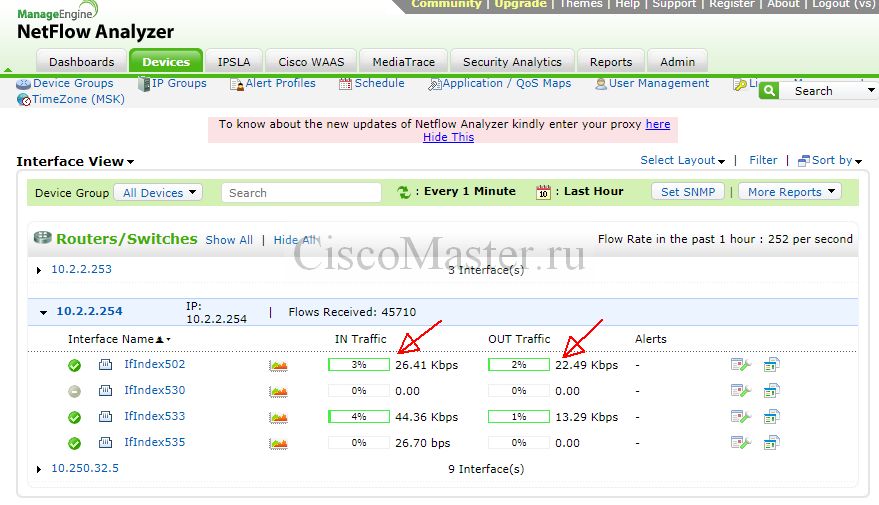
Task: Expand the 10.250.32.5 device row
Action: (x=39, y=469)
